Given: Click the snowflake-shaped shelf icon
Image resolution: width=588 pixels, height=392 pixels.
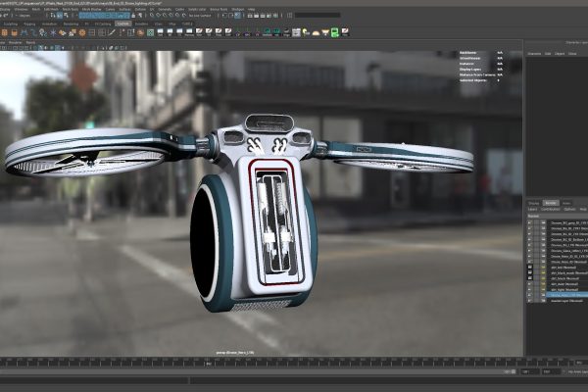Looking at the screenshot, I should click(53, 33).
